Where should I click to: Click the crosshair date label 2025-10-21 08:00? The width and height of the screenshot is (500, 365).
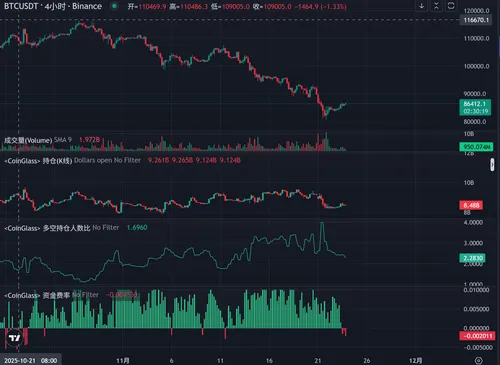[30, 360]
